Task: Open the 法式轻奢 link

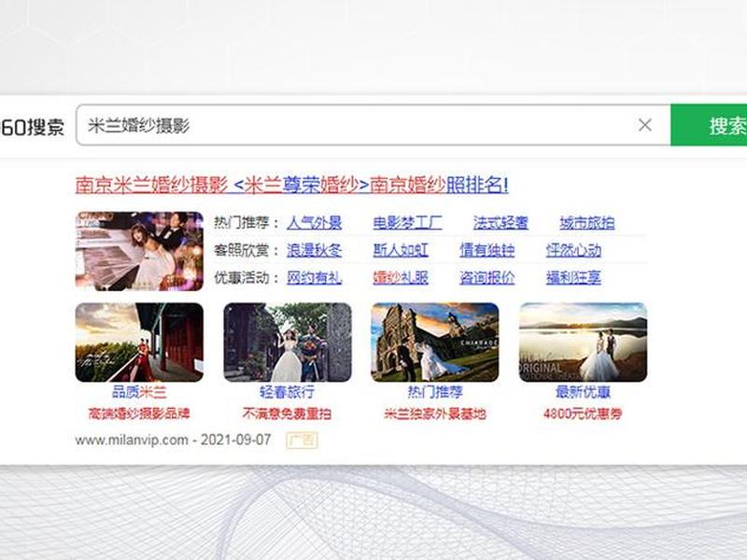Action: point(500,222)
